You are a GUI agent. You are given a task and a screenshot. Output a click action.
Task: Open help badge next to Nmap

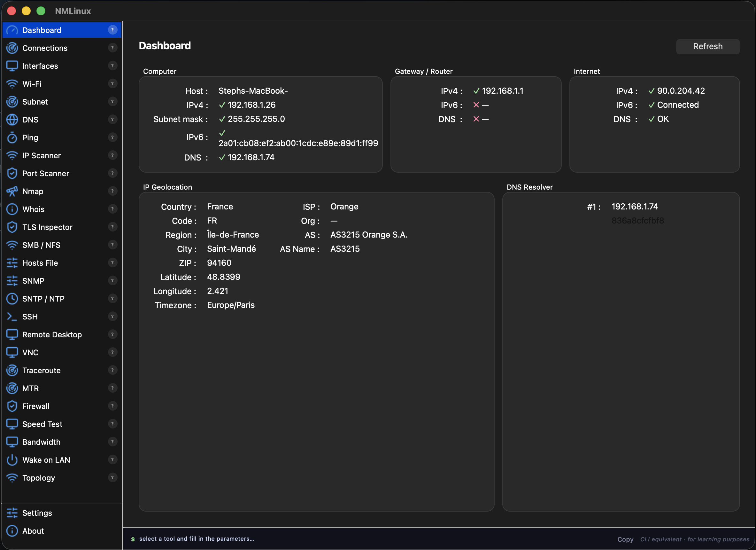click(113, 191)
